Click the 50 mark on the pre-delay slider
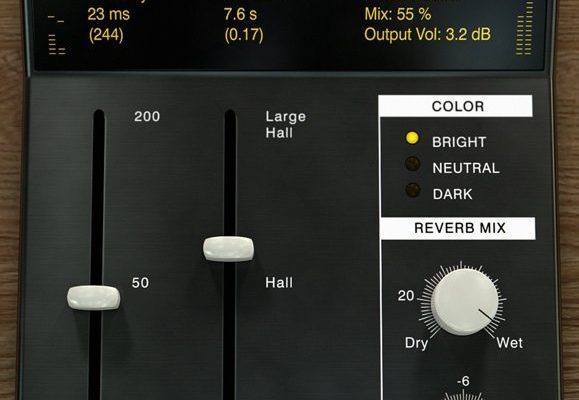 (x=140, y=283)
